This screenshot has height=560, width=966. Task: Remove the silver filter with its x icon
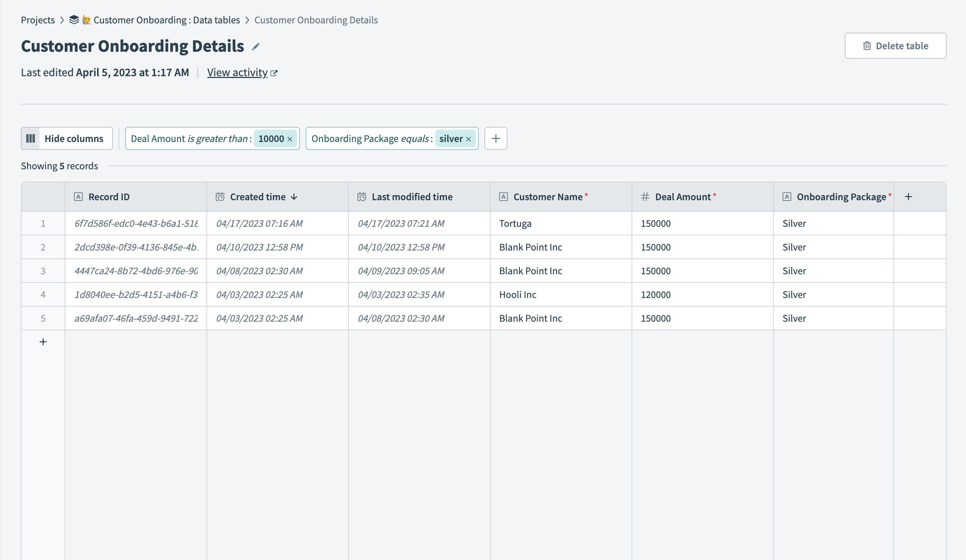point(468,139)
